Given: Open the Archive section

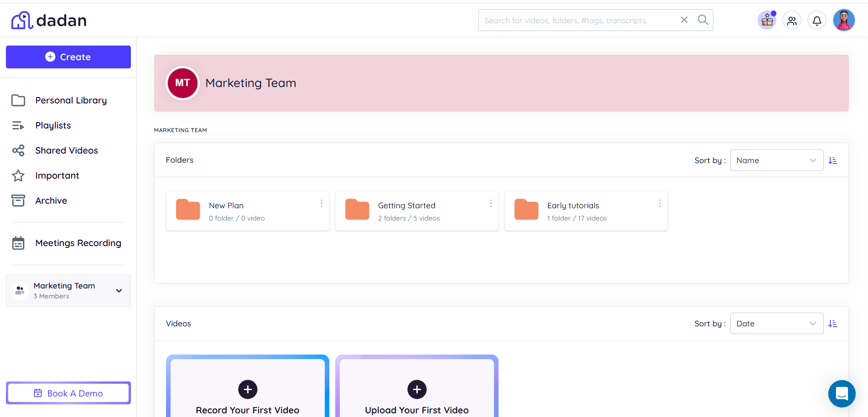Looking at the screenshot, I should pyautogui.click(x=51, y=201).
